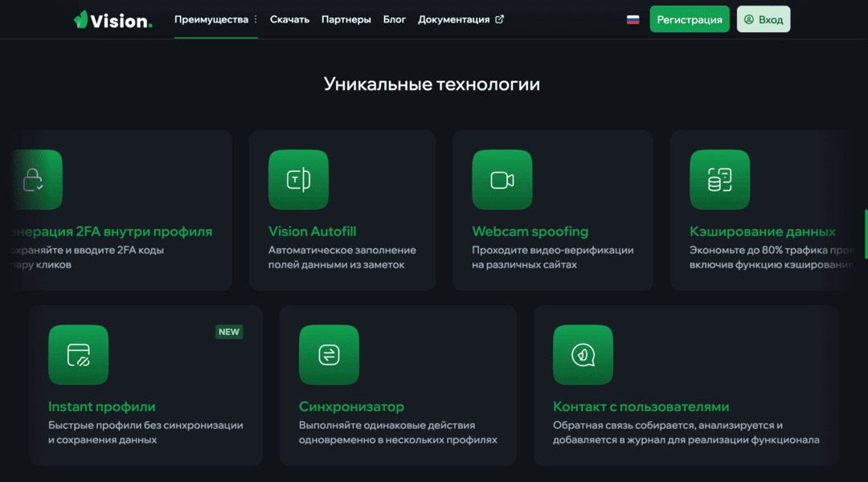Open the Блог link
The image size is (868, 482).
tap(394, 19)
